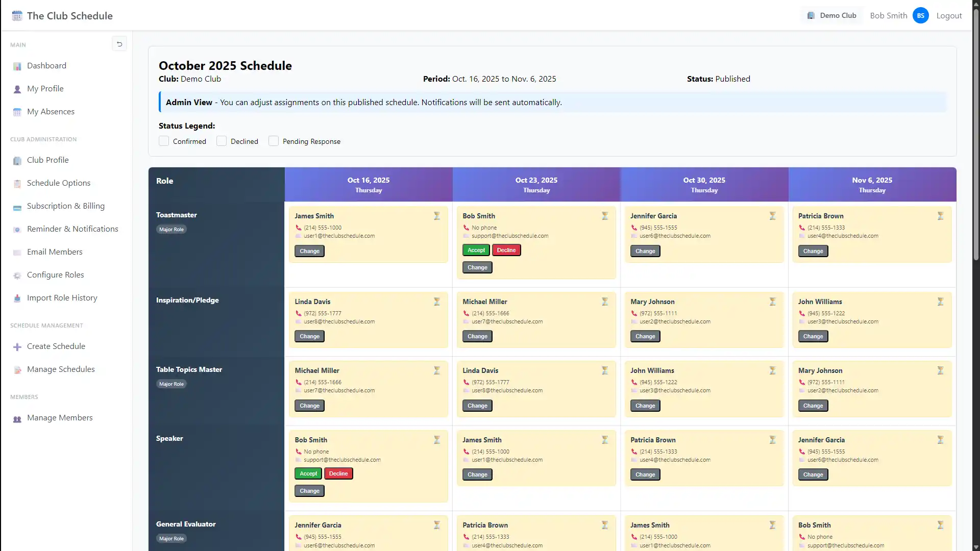Decline Bob Smith's Oct 16 Speaker role
980x551 pixels.
click(x=338, y=474)
